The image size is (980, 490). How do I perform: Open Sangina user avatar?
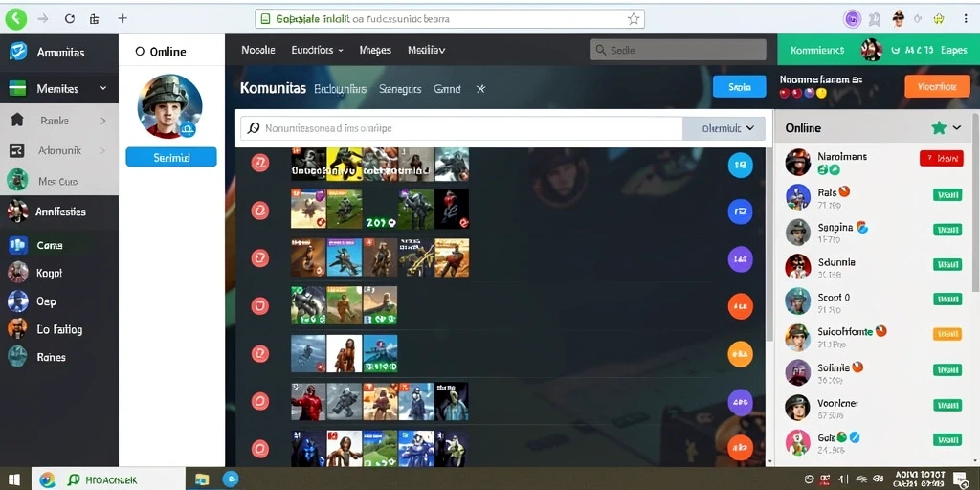click(798, 232)
